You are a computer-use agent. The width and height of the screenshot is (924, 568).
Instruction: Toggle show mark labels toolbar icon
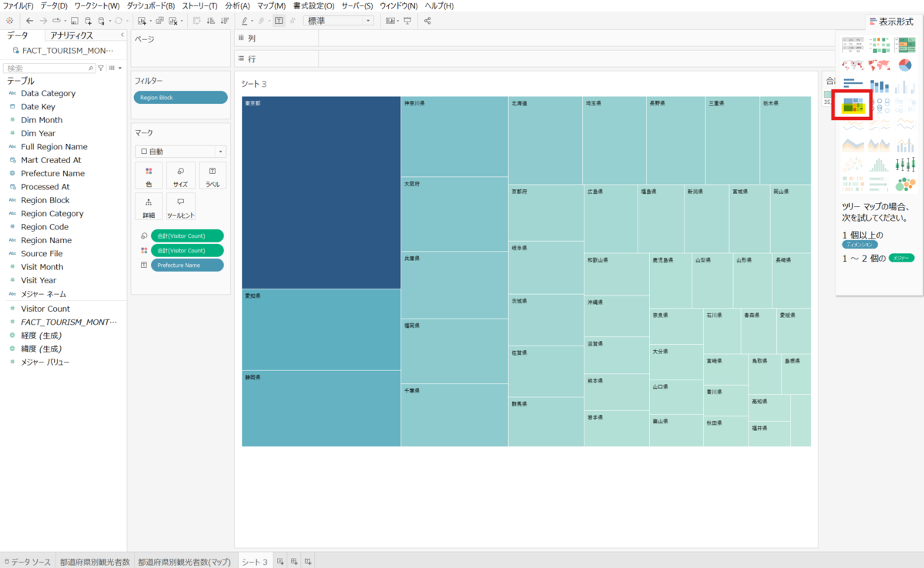pos(279,21)
